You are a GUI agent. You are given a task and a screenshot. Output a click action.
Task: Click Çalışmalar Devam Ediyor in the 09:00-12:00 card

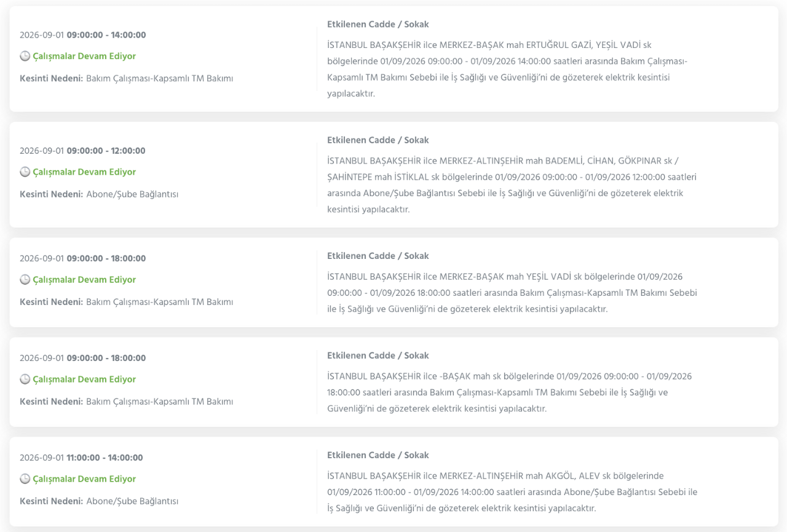(x=84, y=172)
